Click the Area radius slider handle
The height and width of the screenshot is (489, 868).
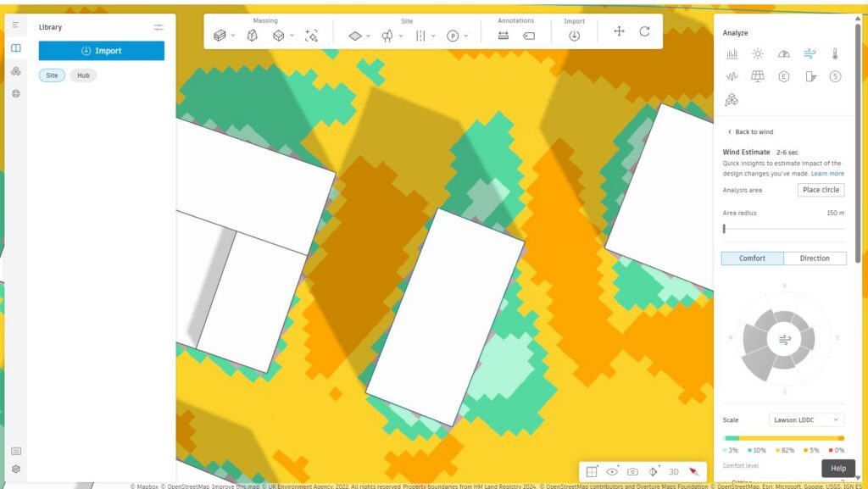(x=724, y=229)
